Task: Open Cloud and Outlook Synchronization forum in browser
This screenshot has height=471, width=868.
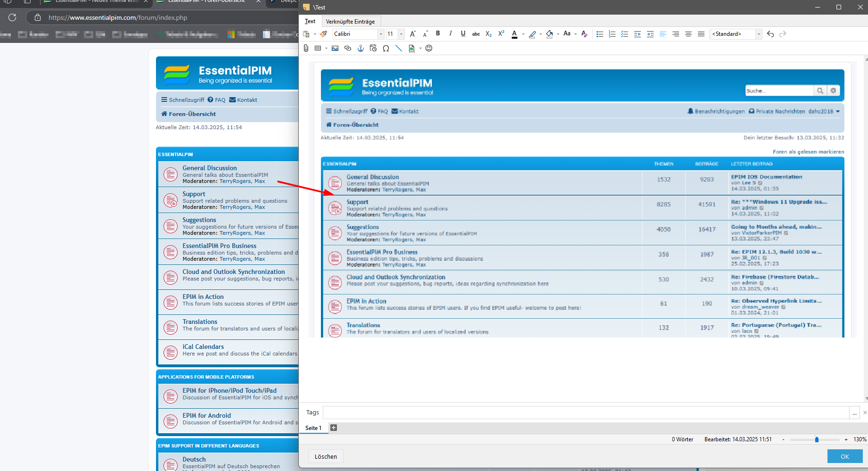Action: point(234,272)
